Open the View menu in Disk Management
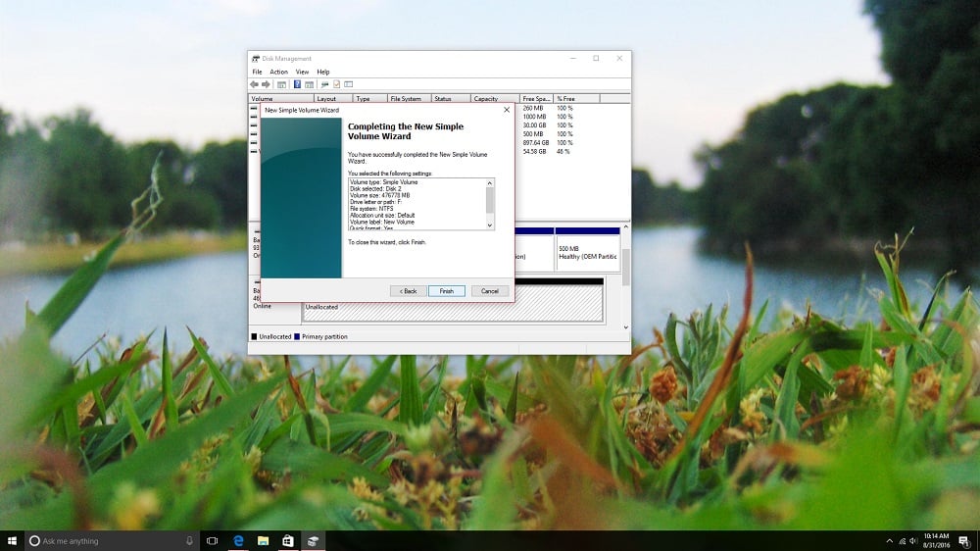Image resolution: width=980 pixels, height=551 pixels. click(x=302, y=72)
